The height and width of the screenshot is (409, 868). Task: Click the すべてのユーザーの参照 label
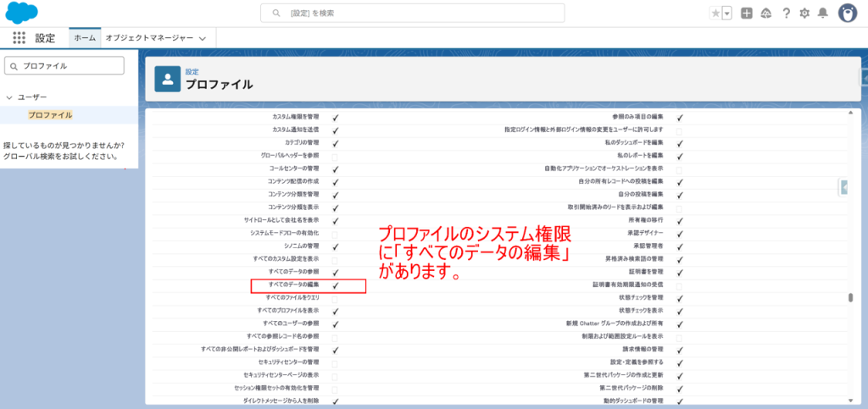pos(292,323)
